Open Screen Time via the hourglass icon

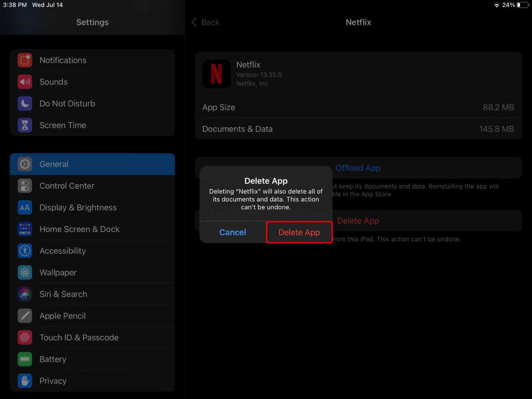point(25,125)
